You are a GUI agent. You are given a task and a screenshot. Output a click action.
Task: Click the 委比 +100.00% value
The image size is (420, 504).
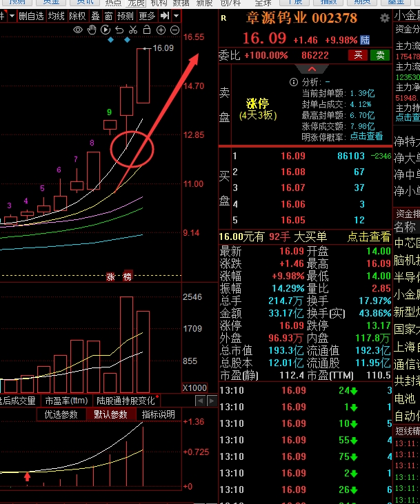click(266, 56)
